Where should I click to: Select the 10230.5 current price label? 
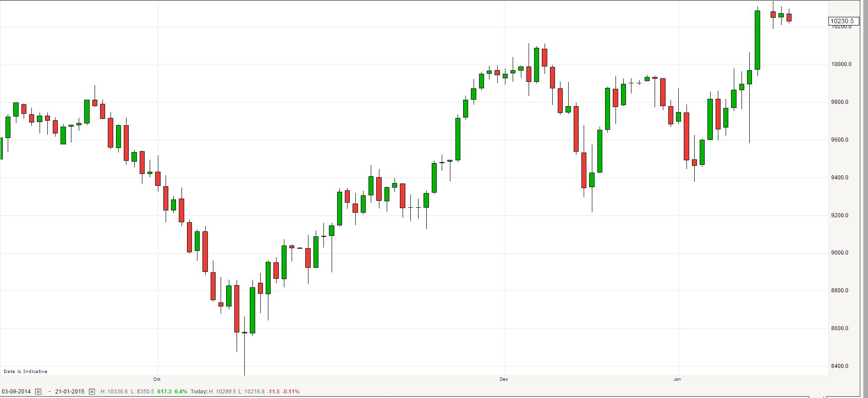[x=843, y=21]
